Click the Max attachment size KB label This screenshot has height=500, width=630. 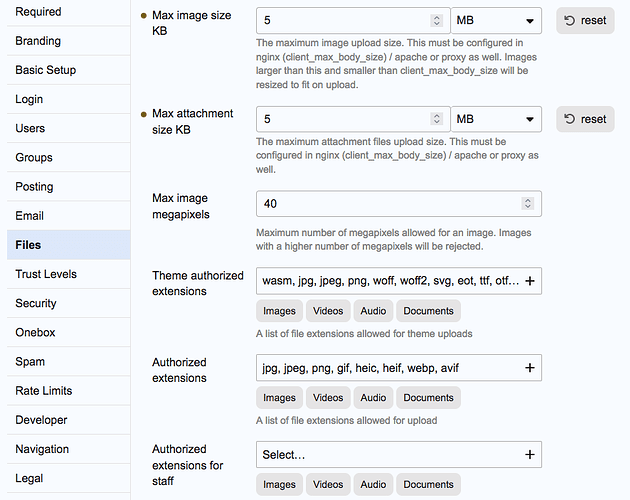[192, 122]
